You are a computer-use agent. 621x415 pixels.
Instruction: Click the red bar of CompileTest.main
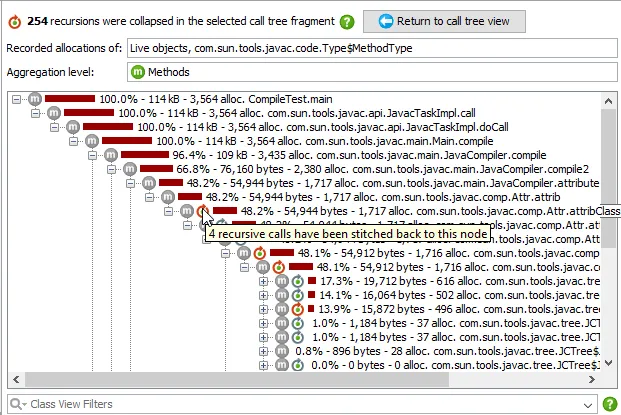tap(70, 99)
